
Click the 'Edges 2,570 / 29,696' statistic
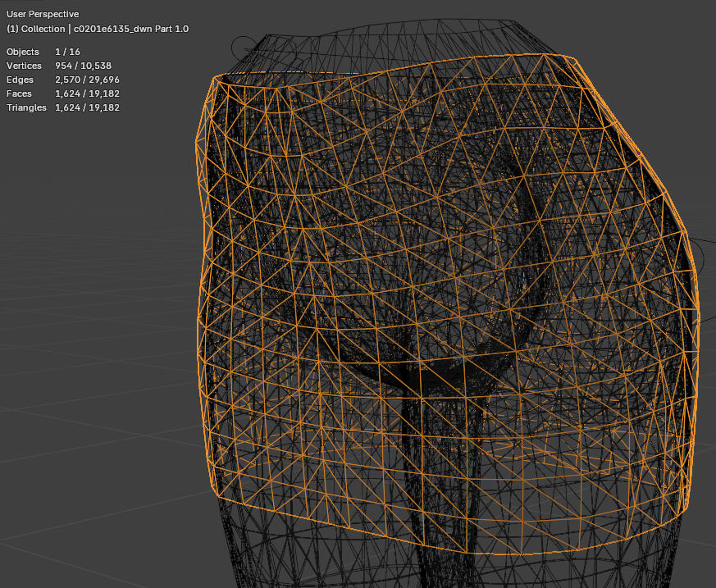pos(57,80)
